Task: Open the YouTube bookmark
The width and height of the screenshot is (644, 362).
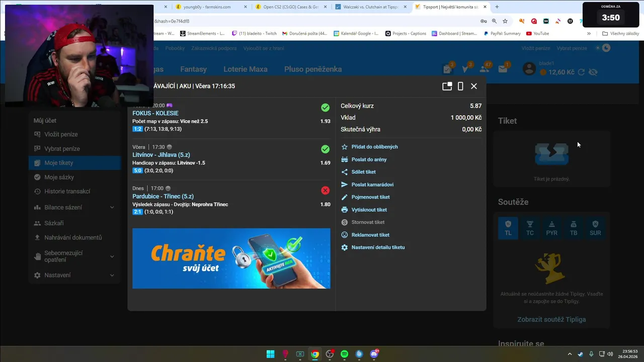Action: click(537, 34)
